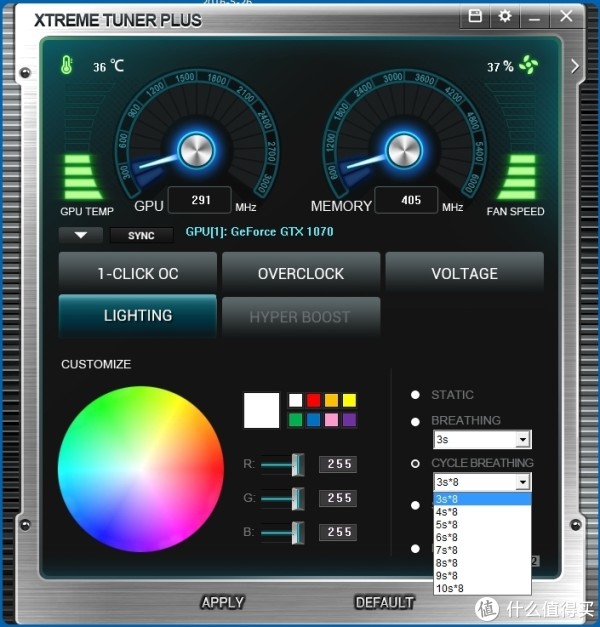Expand side panel with right chevron arrow
The width and height of the screenshot is (600, 627).
pos(575,66)
